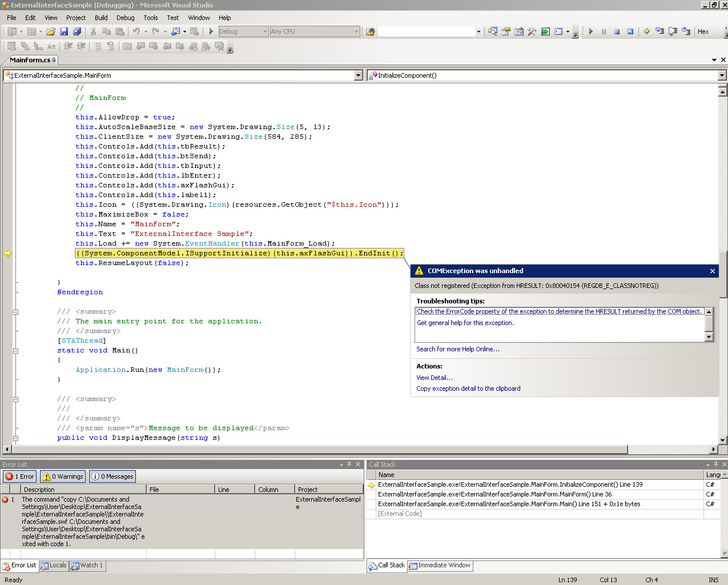Open the Window menu
728x585 pixels.
[x=199, y=18]
